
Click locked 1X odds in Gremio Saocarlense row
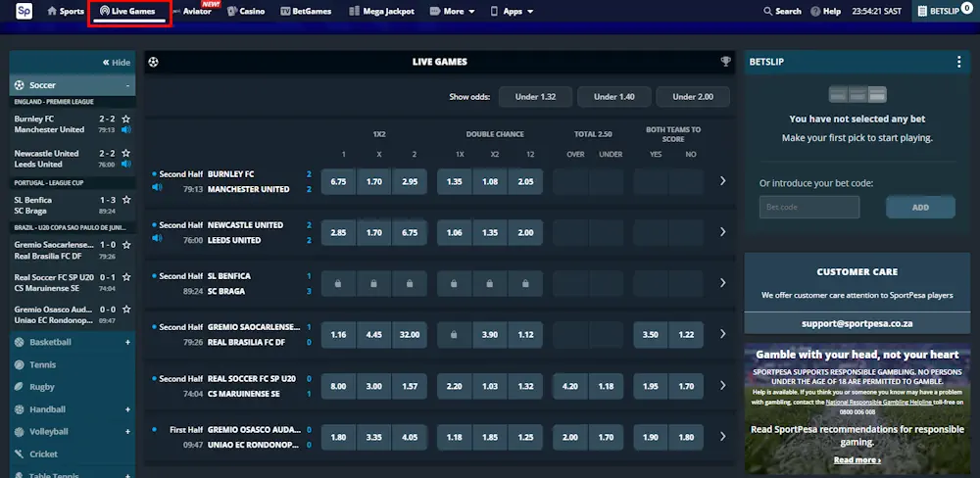pyautogui.click(x=454, y=335)
